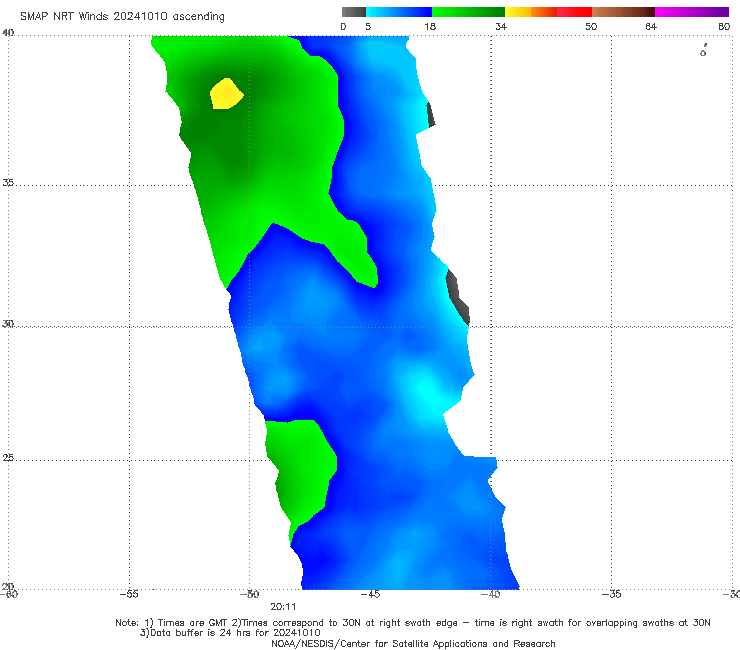Click the red segment of the color scale

[574, 12]
